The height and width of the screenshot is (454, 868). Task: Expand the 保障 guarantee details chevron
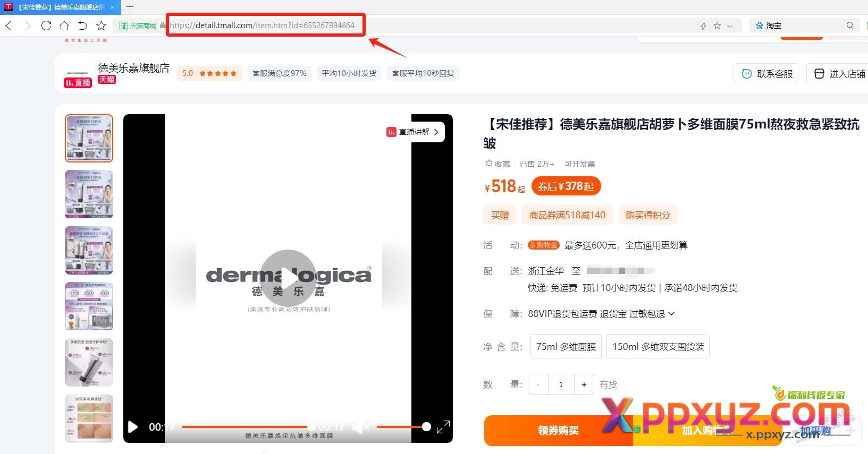point(671,313)
